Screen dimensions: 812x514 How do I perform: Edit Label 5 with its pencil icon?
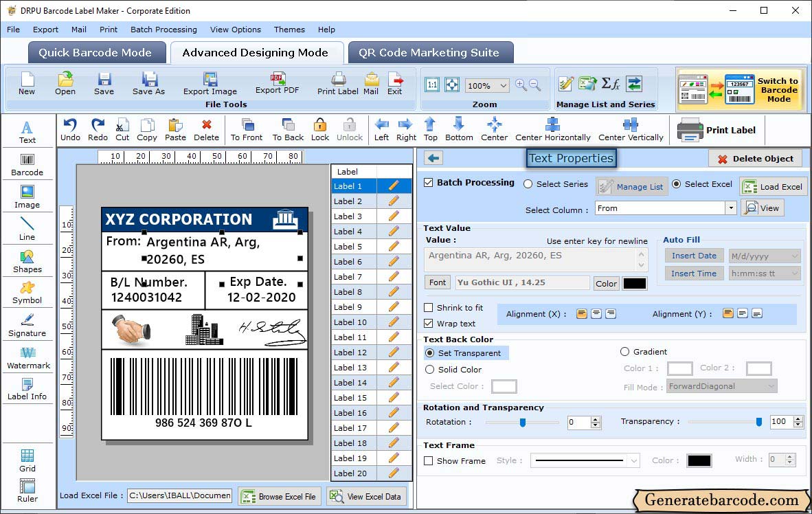[x=394, y=246]
